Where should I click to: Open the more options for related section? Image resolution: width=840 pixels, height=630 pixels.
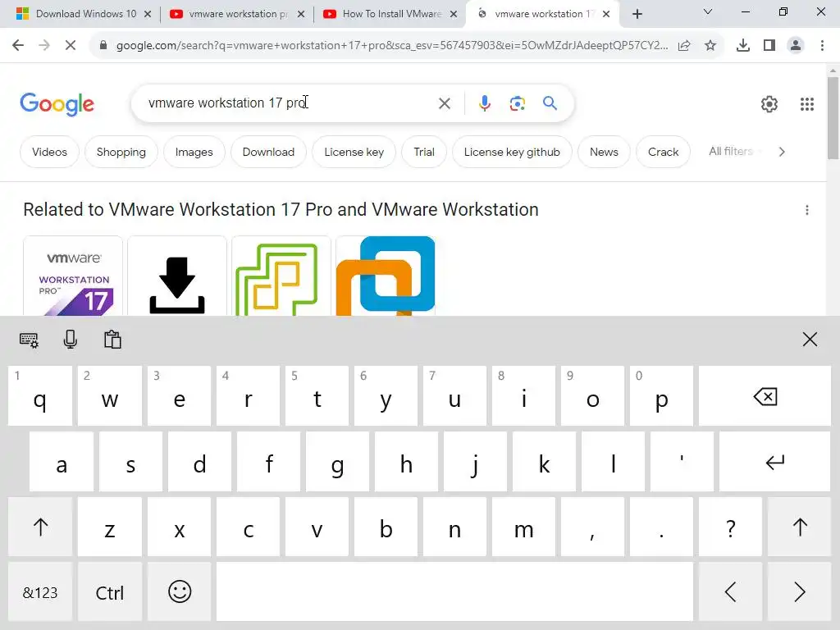[807, 210]
